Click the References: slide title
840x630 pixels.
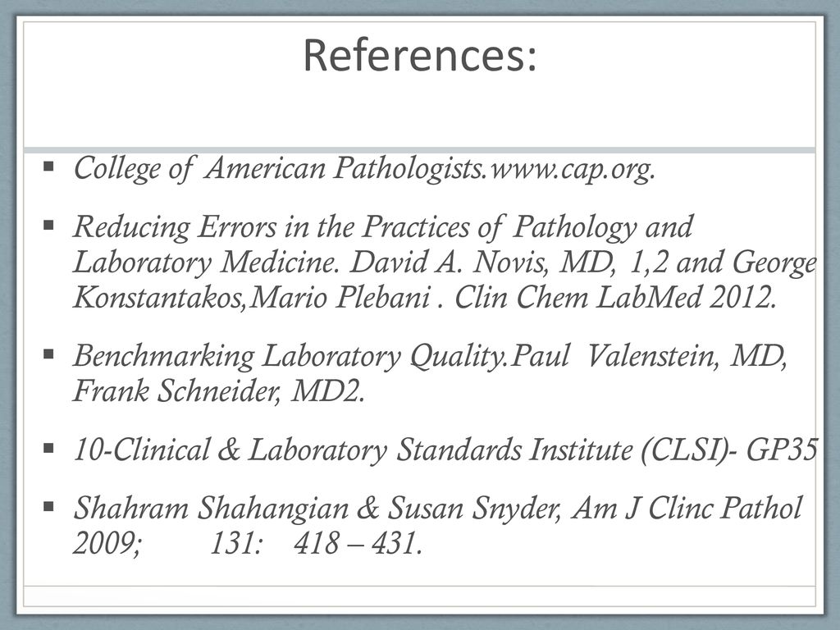(419, 56)
